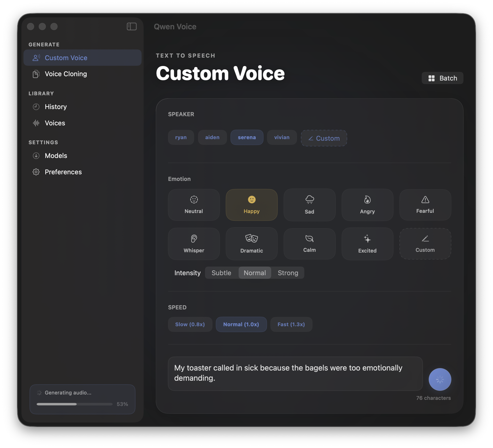Toggle the sidebar visibility control
The image size is (493, 448).
coord(131,26)
